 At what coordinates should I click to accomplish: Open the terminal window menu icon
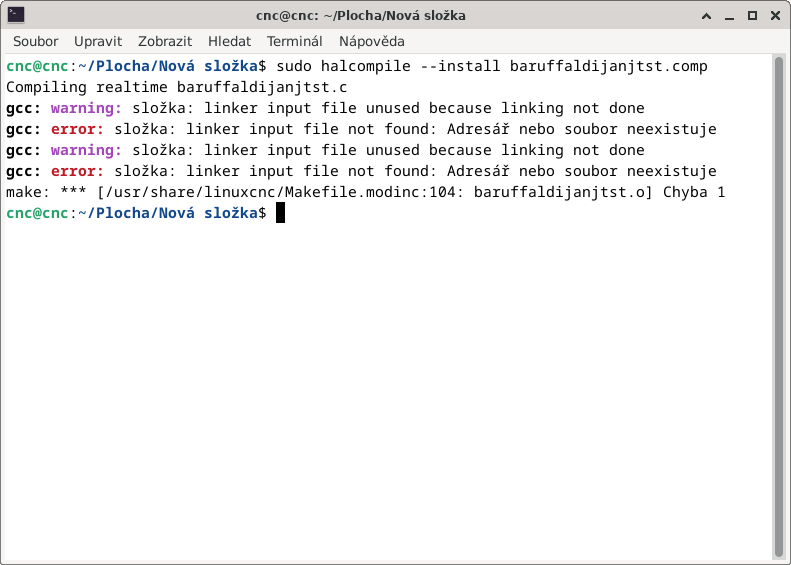pyautogui.click(x=16, y=15)
